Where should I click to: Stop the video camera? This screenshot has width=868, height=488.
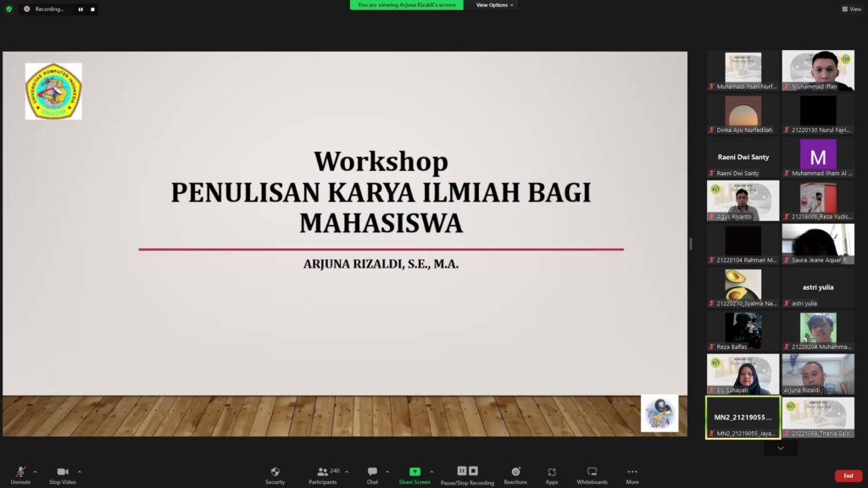tap(62, 473)
